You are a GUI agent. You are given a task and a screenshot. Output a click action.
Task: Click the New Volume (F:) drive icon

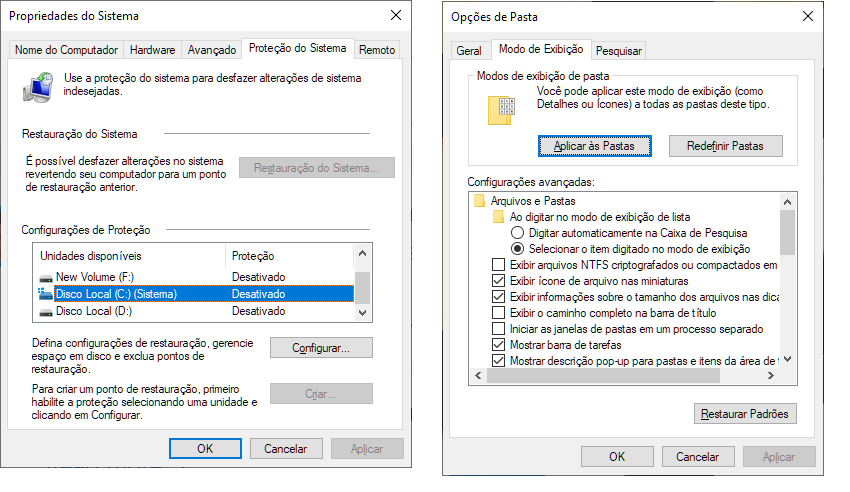tap(46, 278)
